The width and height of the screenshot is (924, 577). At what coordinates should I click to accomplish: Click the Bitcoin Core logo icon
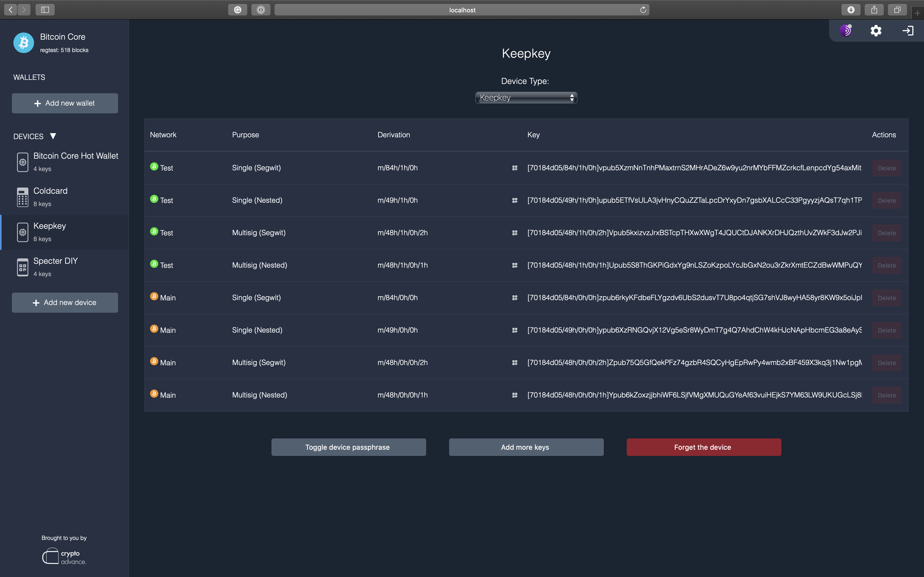click(x=24, y=42)
